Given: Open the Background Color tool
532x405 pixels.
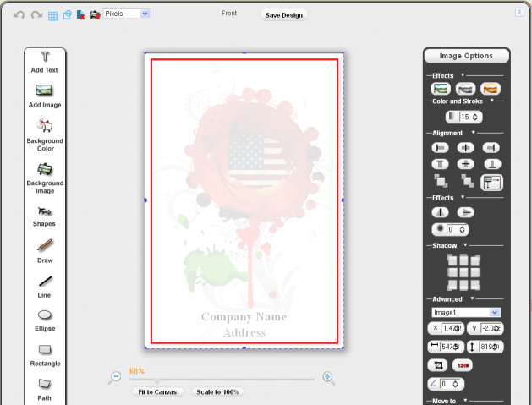Looking at the screenshot, I should [45, 135].
